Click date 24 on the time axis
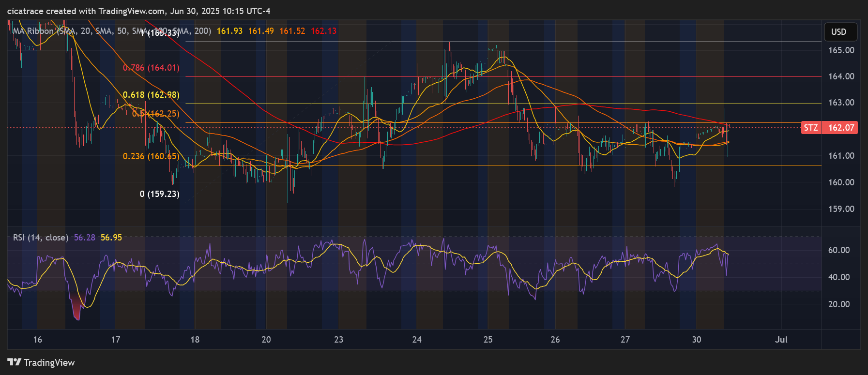The image size is (868, 375). tap(417, 340)
